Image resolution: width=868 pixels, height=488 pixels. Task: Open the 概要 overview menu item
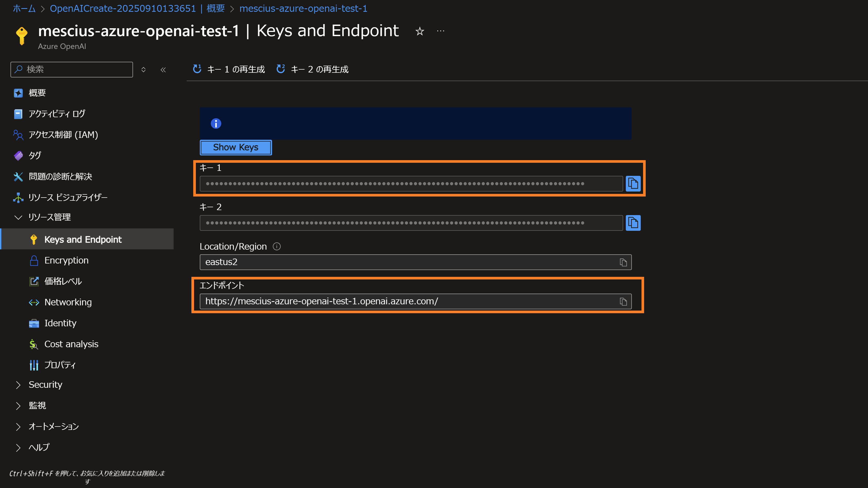point(87,93)
